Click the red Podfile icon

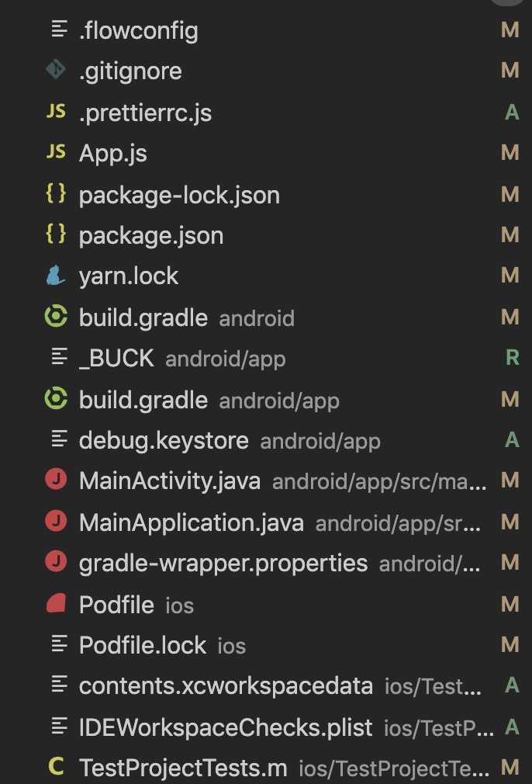56,604
